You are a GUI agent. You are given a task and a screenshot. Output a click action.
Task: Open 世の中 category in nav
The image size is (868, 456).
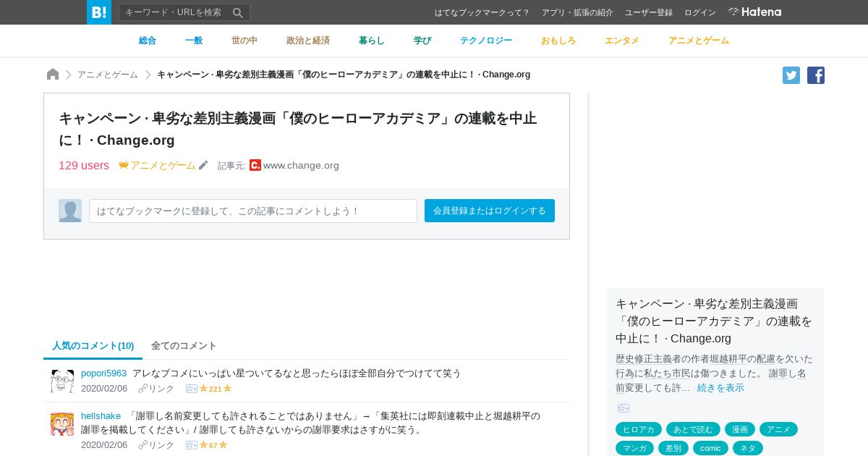point(244,41)
